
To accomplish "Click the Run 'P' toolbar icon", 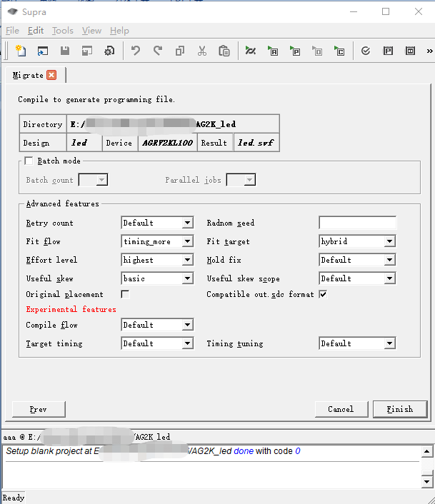I will coord(295,51).
